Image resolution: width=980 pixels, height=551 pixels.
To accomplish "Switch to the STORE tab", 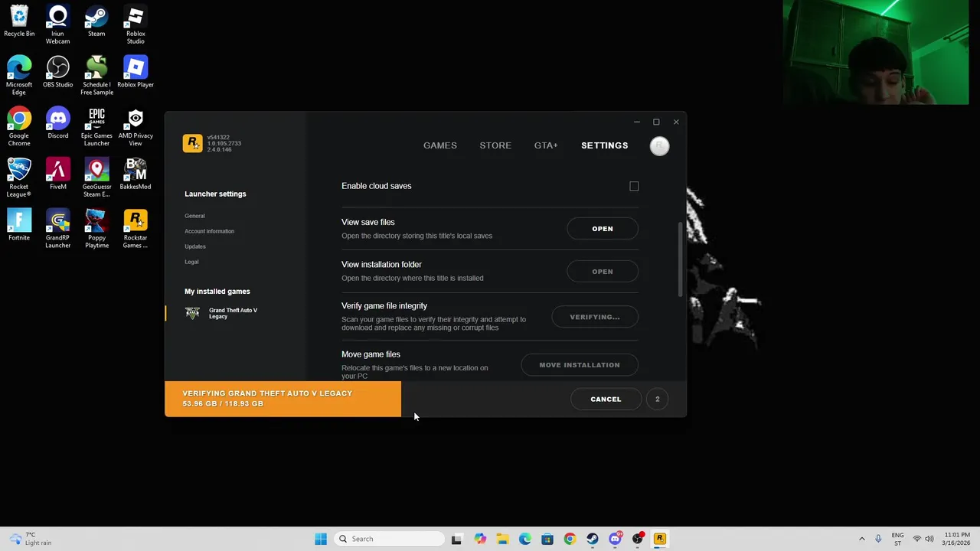I will pos(495,145).
